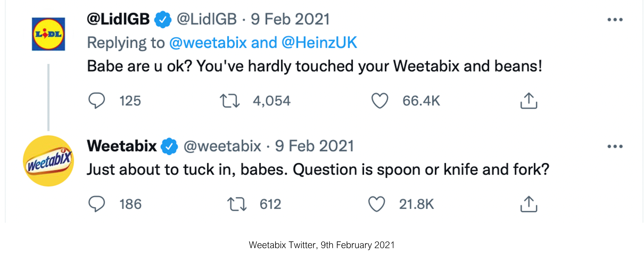Open the Weetabix profile picture
The width and height of the screenshot is (644, 256).
tap(48, 161)
